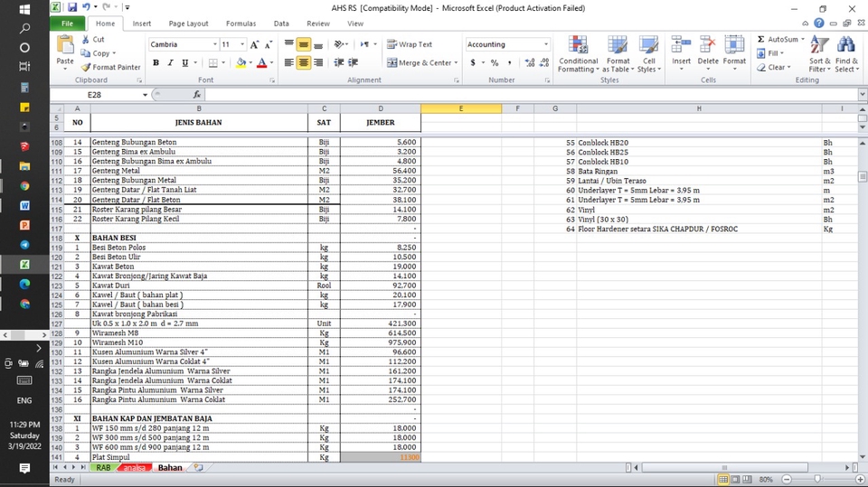Click the zoom slider handle
Image resolution: width=868 pixels, height=487 pixels.
pyautogui.click(x=818, y=479)
